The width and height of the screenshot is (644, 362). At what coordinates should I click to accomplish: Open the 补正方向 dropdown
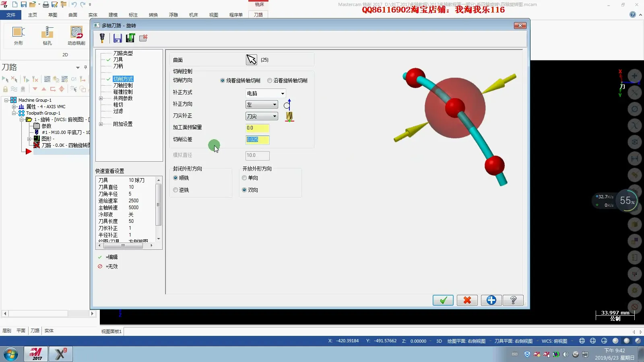click(262, 105)
